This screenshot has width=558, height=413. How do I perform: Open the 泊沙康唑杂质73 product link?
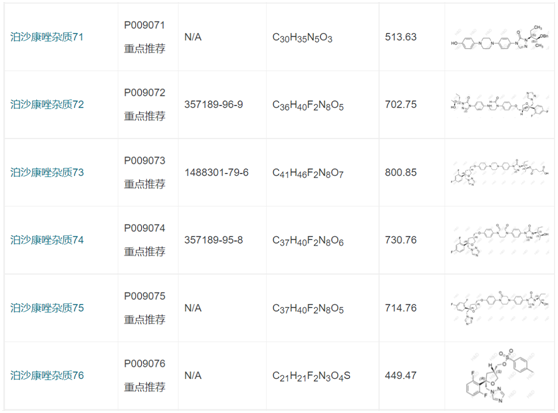[x=47, y=173]
